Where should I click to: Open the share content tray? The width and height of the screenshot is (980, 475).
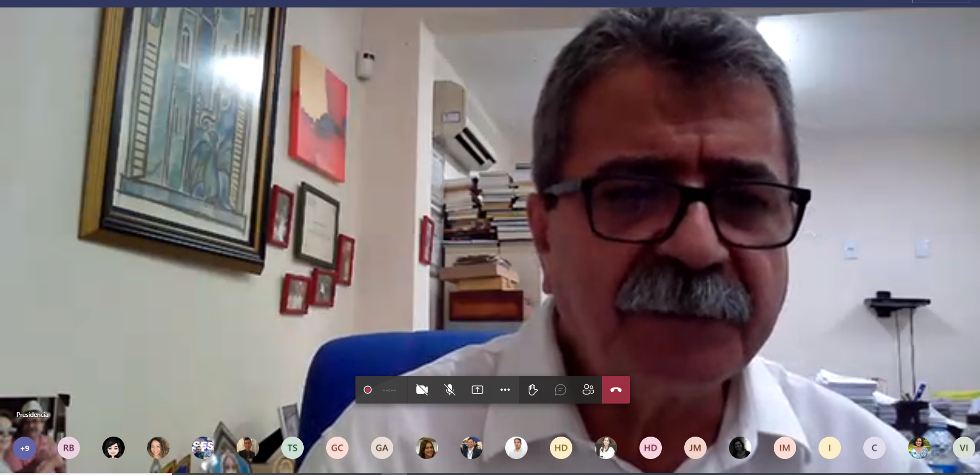(477, 390)
